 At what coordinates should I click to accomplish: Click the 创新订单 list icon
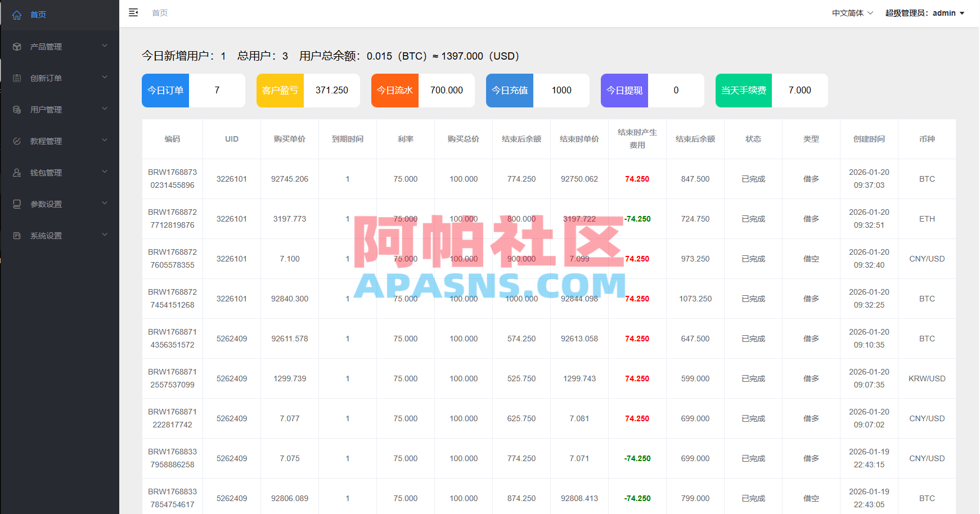[17, 78]
